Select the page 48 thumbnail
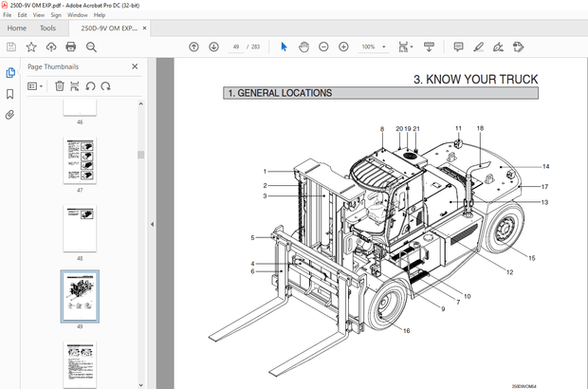The height and width of the screenshot is (389, 588). pyautogui.click(x=80, y=229)
